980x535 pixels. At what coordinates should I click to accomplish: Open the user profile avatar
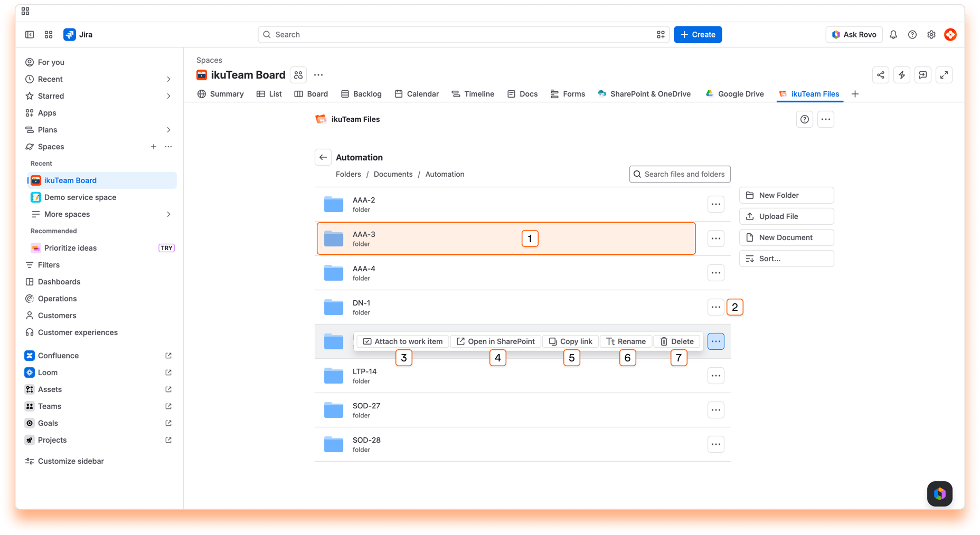tap(950, 34)
